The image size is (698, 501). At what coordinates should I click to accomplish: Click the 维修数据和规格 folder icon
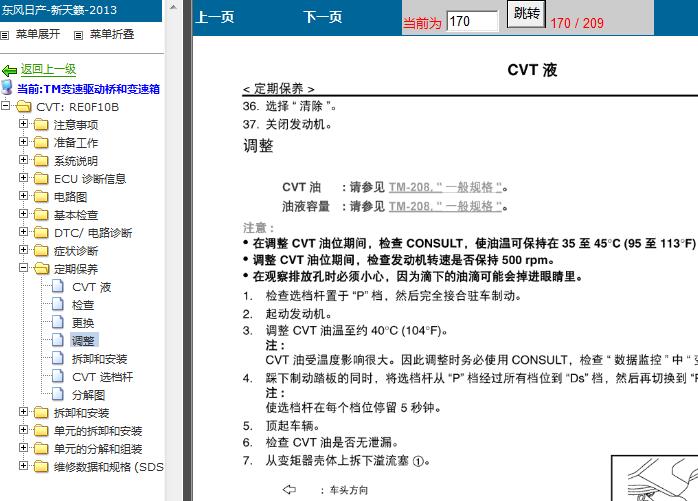(41, 467)
